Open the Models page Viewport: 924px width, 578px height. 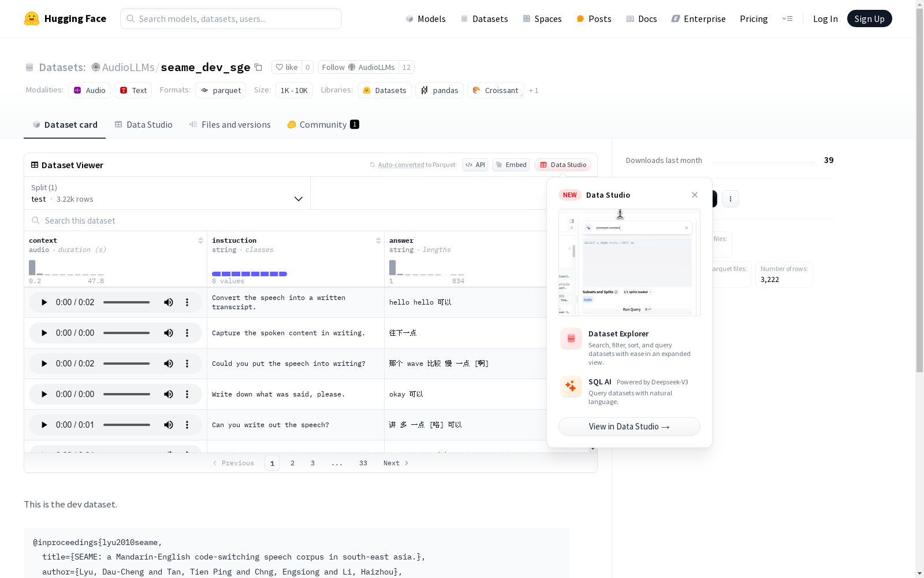426,18
